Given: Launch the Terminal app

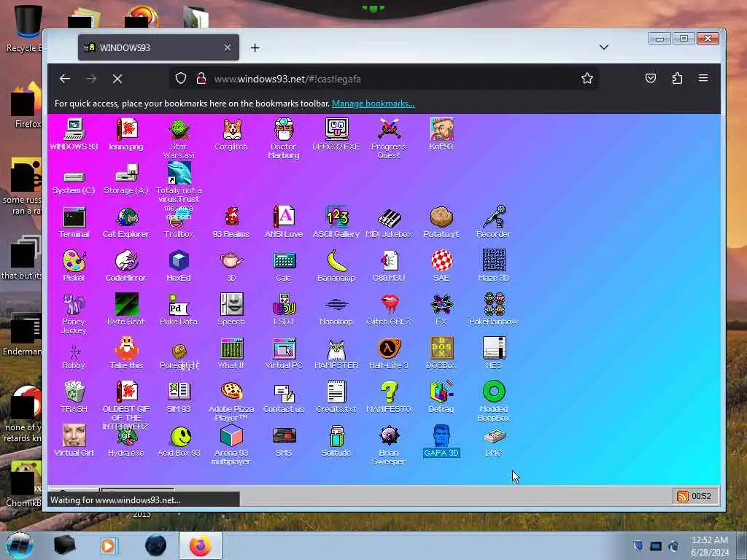Looking at the screenshot, I should click(x=74, y=222).
